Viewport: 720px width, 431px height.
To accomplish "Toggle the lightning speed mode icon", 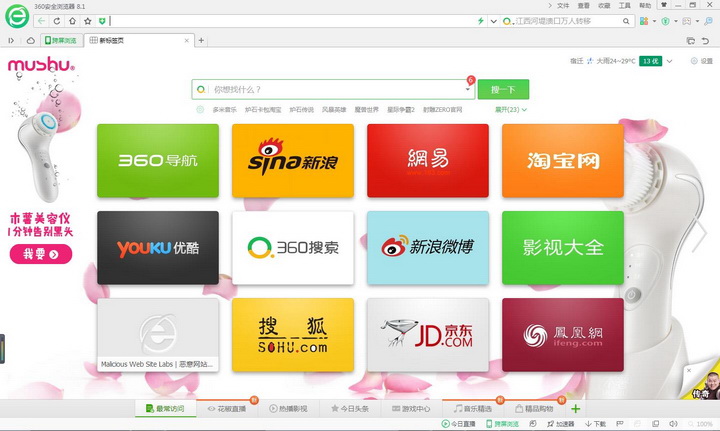I will click(481, 21).
